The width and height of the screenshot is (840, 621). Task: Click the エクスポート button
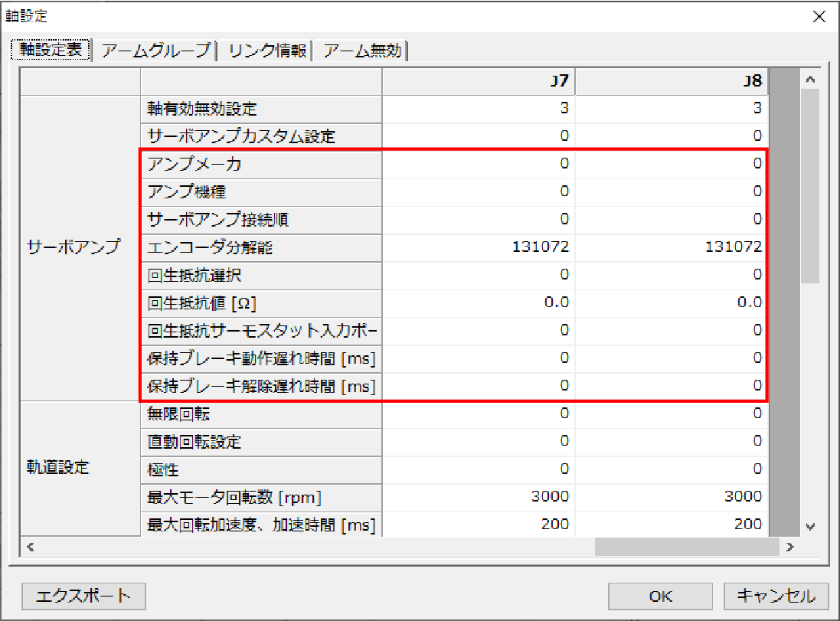point(84,596)
